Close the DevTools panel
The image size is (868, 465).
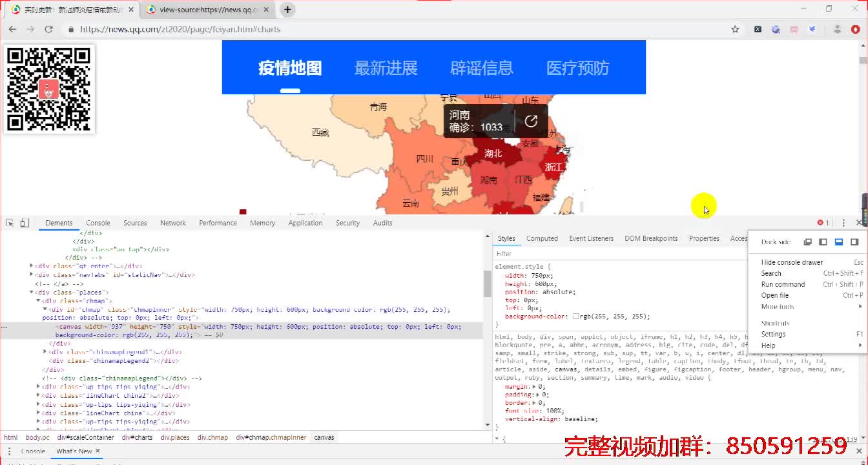click(x=859, y=223)
